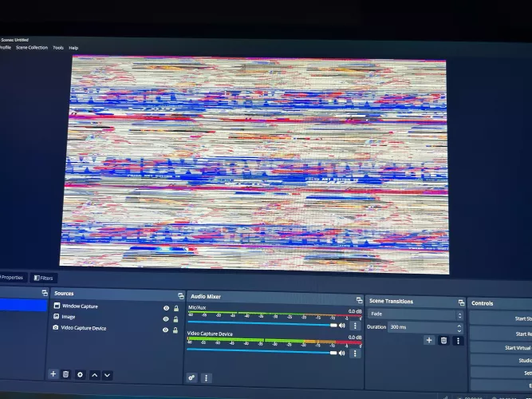Click Start Virtual Camera in Controls

pos(501,347)
